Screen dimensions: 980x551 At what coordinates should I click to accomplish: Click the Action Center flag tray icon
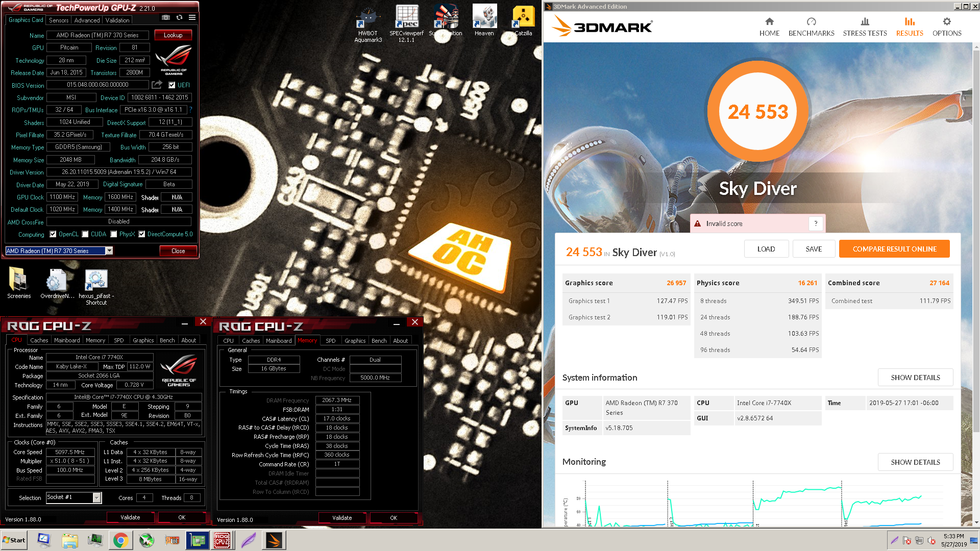[x=907, y=540]
